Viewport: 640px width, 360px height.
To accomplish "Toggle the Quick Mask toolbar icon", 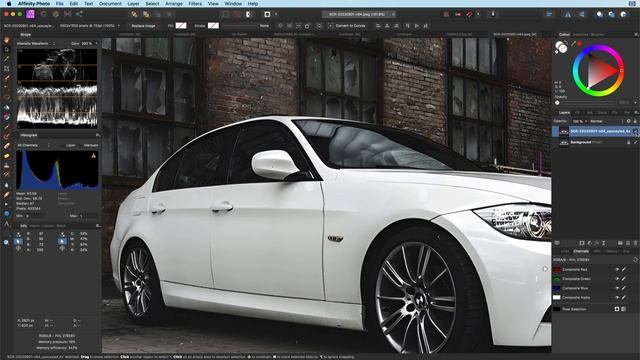I will (267, 14).
